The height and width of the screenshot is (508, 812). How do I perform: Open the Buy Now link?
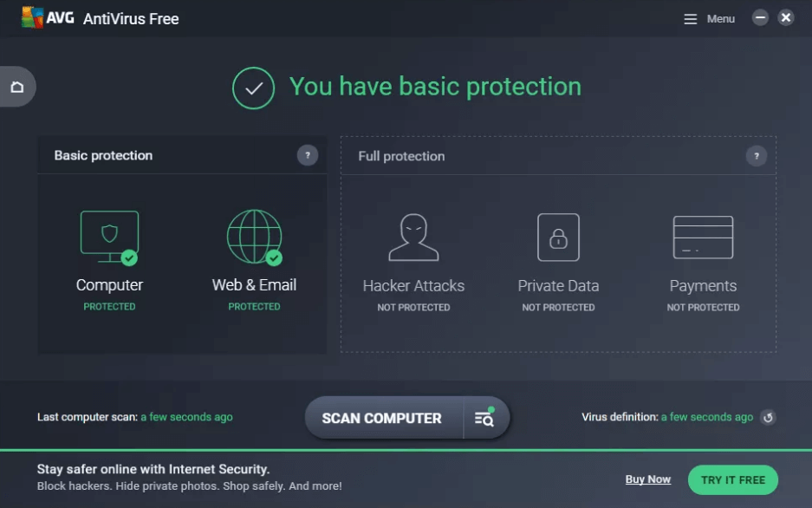[x=647, y=479]
